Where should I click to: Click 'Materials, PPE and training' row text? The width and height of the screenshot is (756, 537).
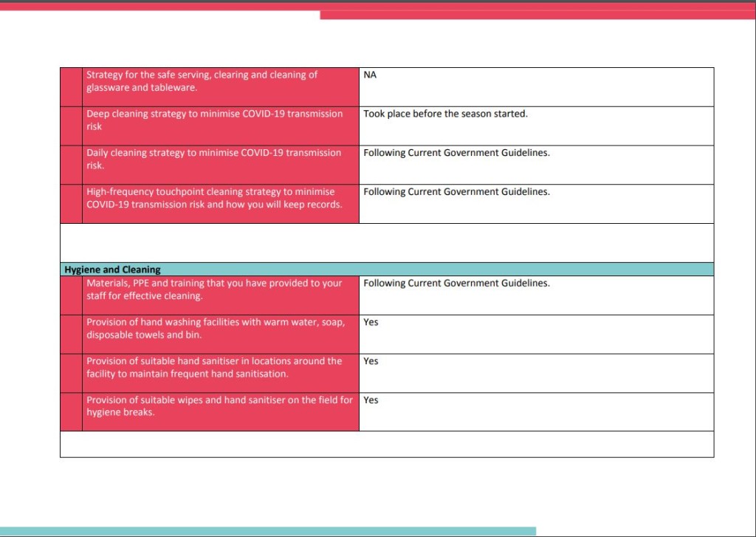pyautogui.click(x=214, y=290)
